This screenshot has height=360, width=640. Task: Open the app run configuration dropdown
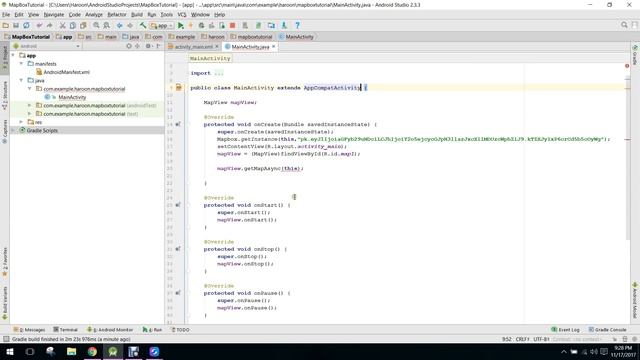point(162,25)
